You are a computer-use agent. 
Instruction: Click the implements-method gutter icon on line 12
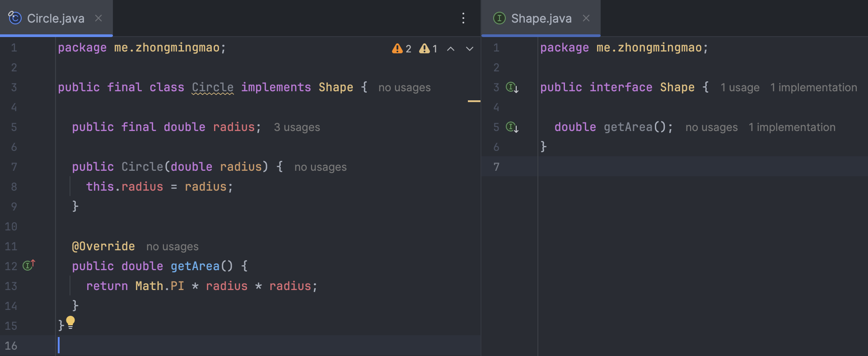[29, 265]
